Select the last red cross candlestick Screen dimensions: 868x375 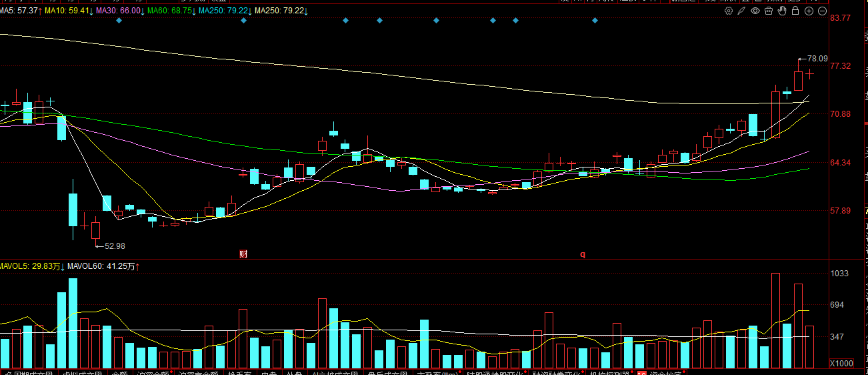pos(809,73)
